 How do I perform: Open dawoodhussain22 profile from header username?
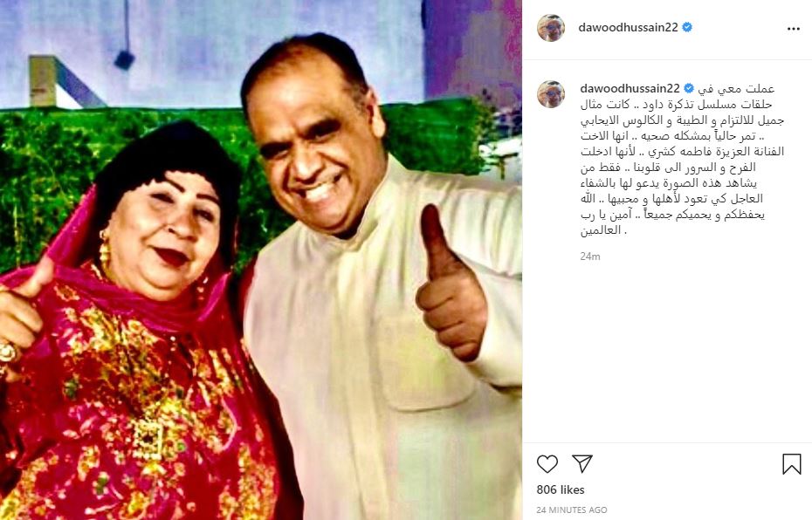tap(628, 27)
